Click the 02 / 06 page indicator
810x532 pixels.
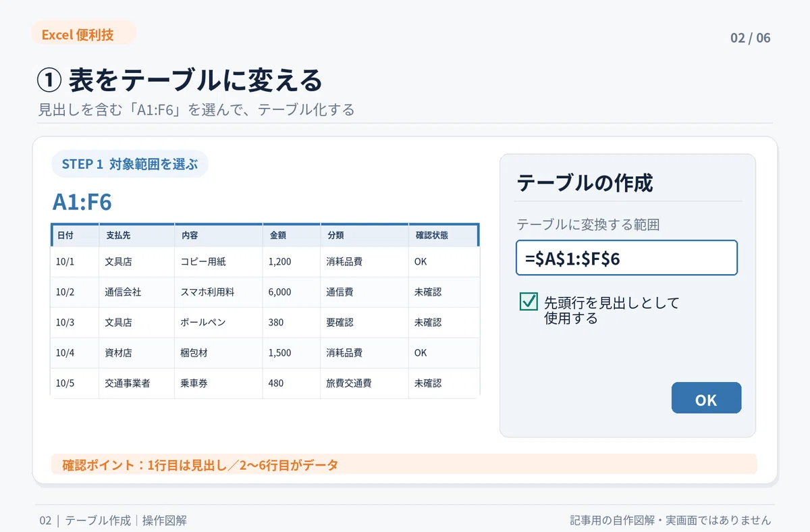click(751, 38)
